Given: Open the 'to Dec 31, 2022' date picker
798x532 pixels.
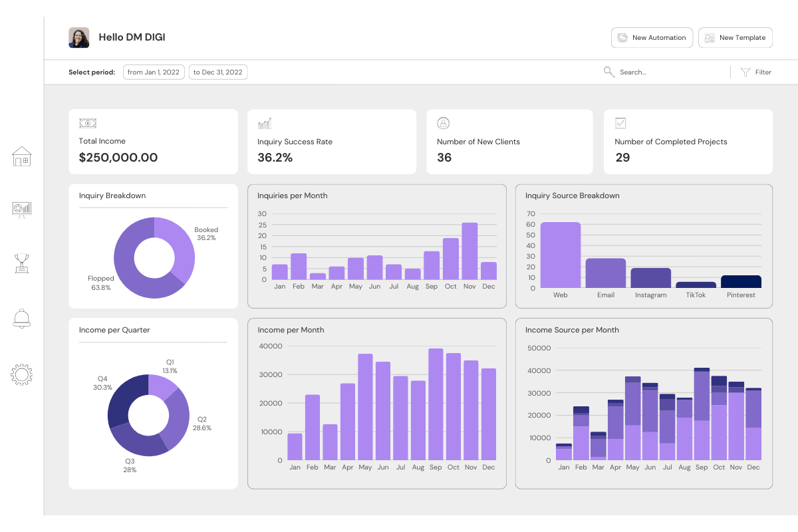Looking at the screenshot, I should (218, 72).
